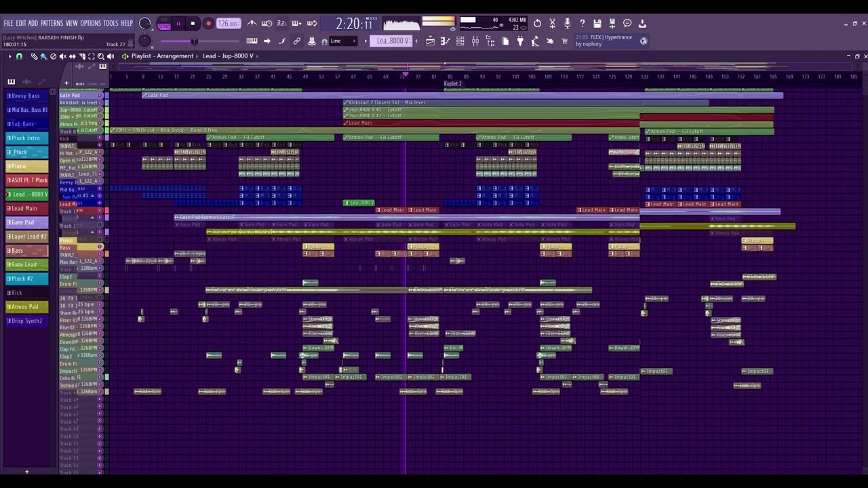This screenshot has width=868, height=488.
Task: Toggle the metronome
Action: pos(252,24)
